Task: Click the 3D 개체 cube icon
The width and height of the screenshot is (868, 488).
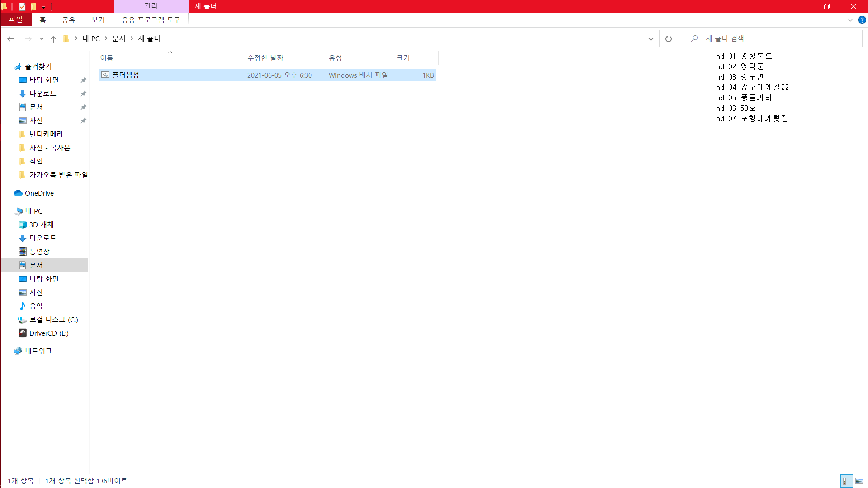Action: pyautogui.click(x=23, y=225)
